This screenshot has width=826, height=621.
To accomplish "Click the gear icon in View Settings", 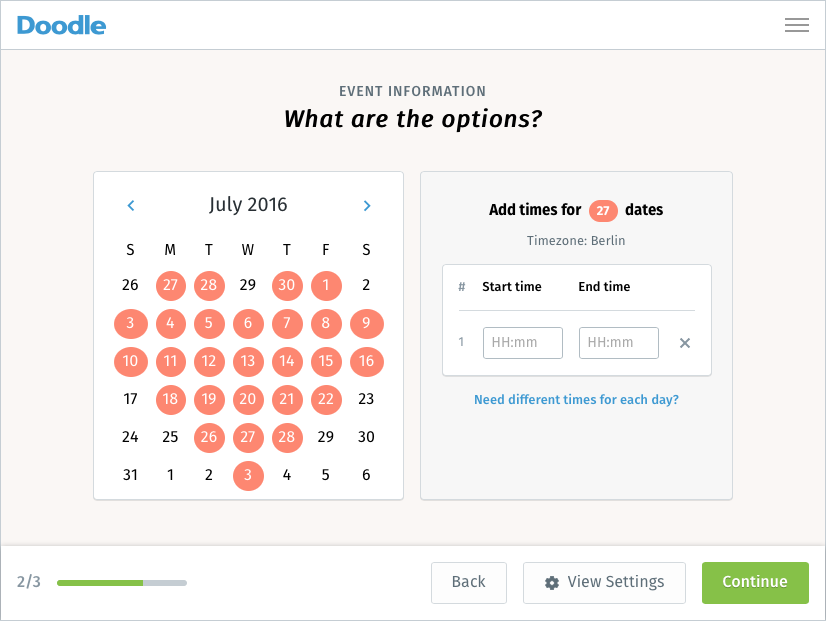I will [552, 583].
